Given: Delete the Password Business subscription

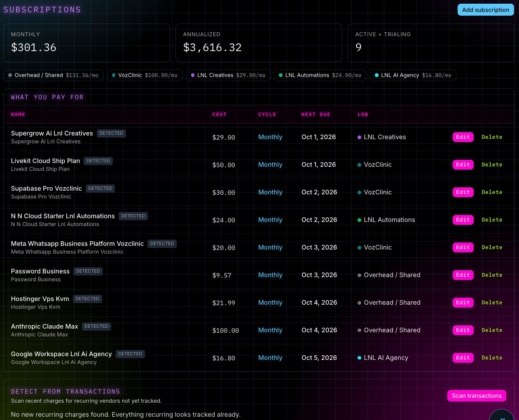Looking at the screenshot, I should coord(492,275).
